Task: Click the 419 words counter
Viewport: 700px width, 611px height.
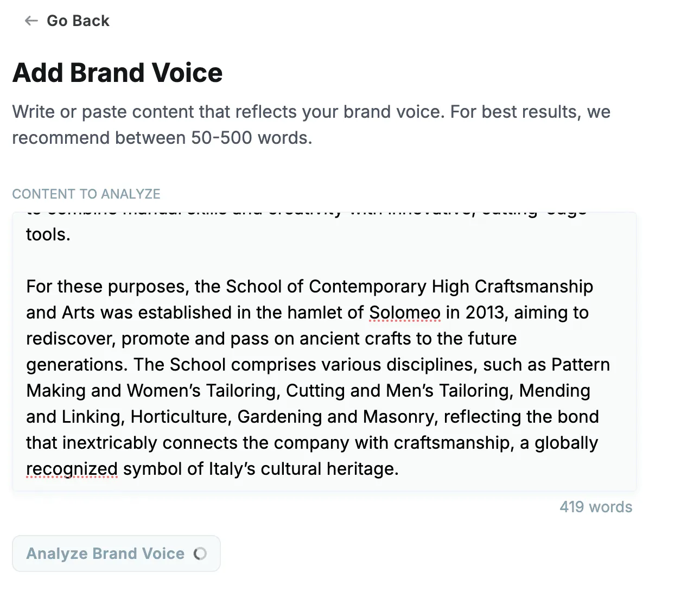Action: pyautogui.click(x=596, y=507)
